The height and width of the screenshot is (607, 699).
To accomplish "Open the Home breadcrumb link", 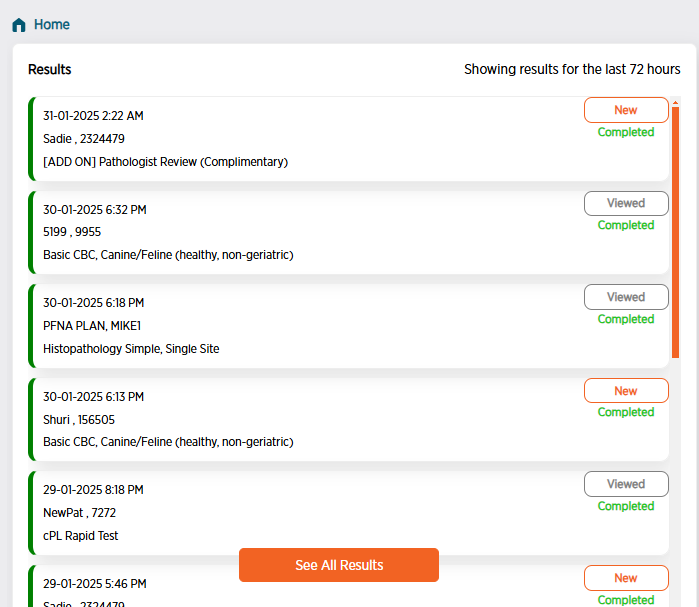I will point(52,25).
